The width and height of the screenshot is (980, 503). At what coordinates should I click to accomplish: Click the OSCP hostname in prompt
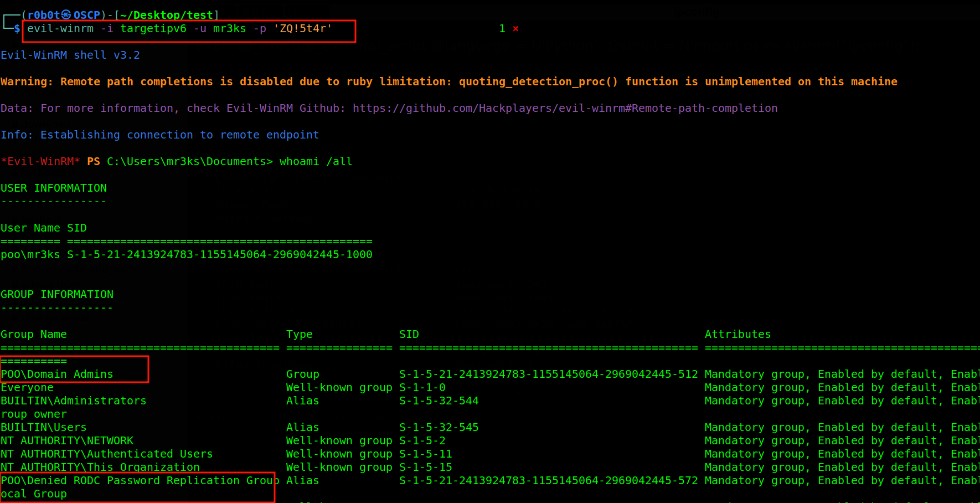(x=87, y=15)
